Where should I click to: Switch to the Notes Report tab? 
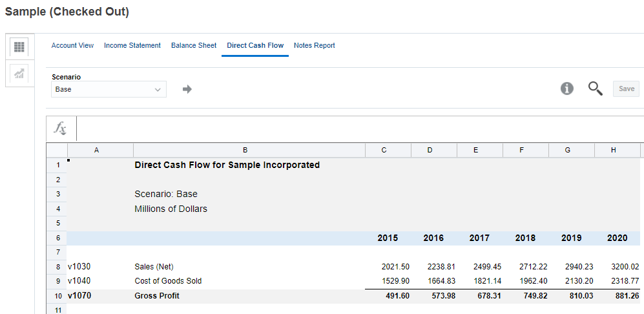click(x=314, y=46)
